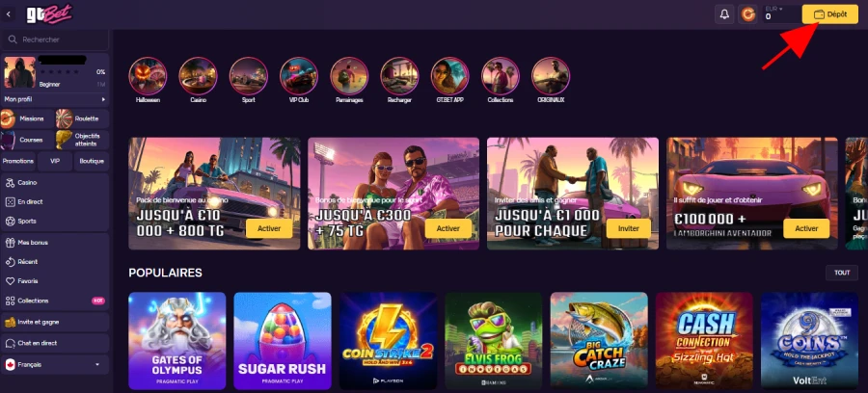
Task: Open the Roulette wheel shortcut
Action: click(65, 118)
